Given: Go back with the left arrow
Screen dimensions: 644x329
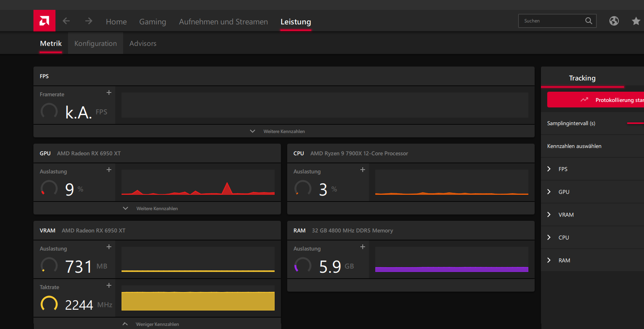Looking at the screenshot, I should [66, 21].
